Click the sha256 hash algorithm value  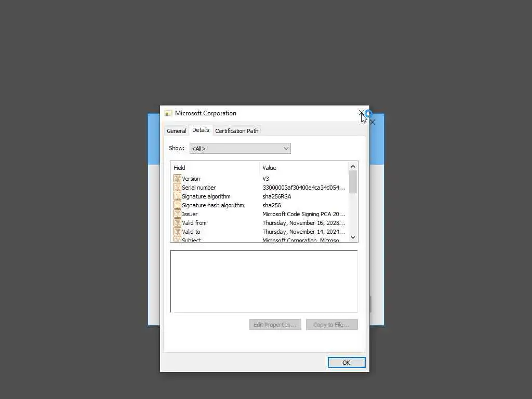pyautogui.click(x=271, y=205)
